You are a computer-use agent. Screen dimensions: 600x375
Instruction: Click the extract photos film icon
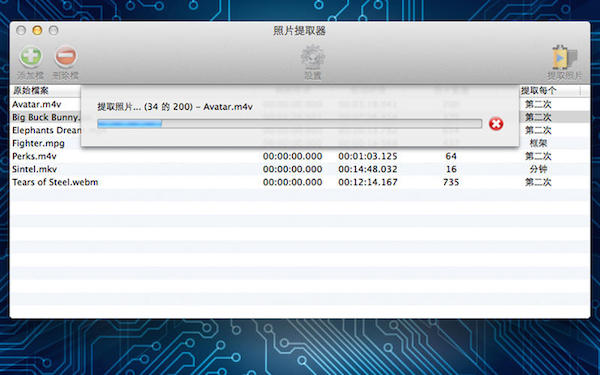pyautogui.click(x=564, y=57)
